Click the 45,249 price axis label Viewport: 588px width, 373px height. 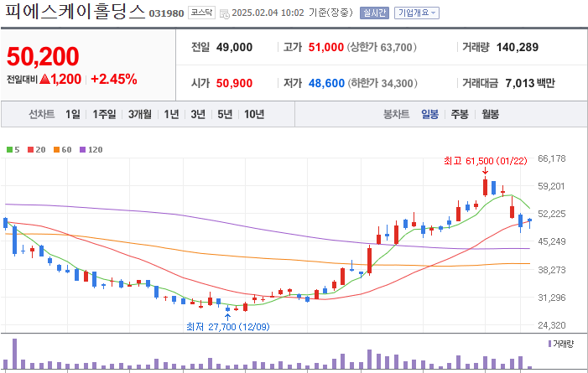pyautogui.click(x=552, y=241)
